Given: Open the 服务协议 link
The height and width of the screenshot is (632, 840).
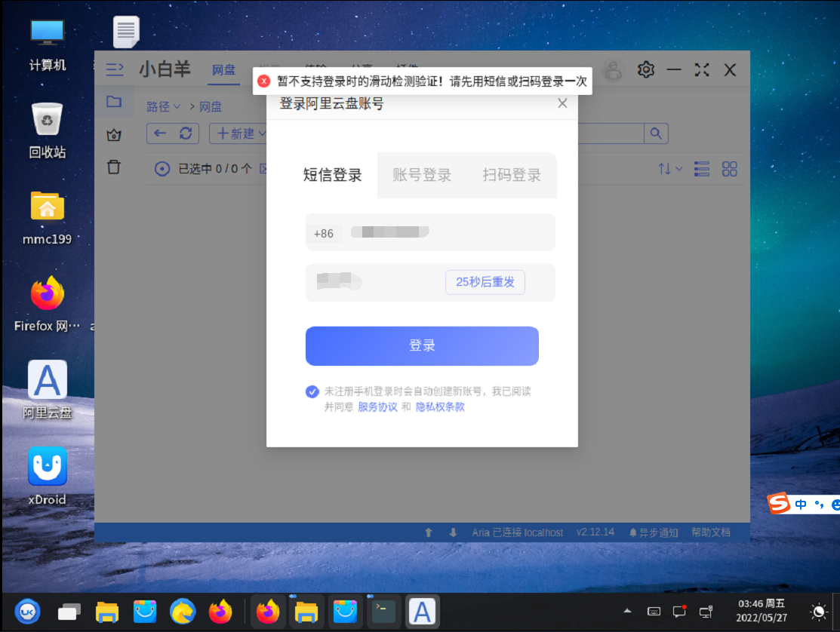Looking at the screenshot, I should pyautogui.click(x=377, y=407).
